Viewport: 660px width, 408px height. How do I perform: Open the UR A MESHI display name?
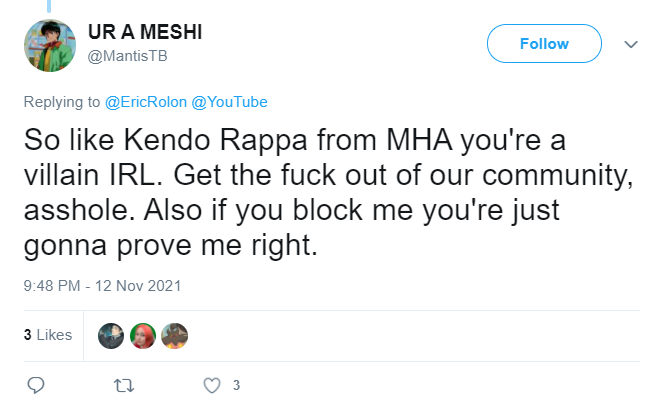pyautogui.click(x=145, y=32)
